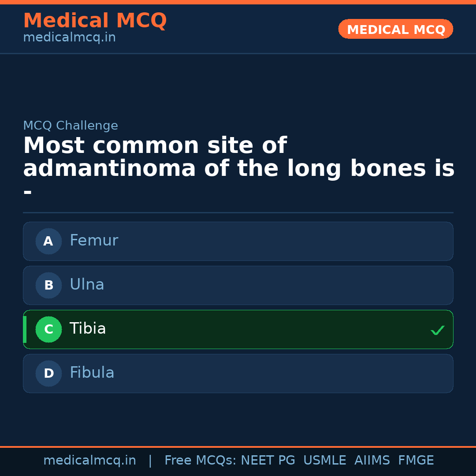The image size is (476, 476).
Task: Click the orange MEDICAL MCQ badge button
Action: [395, 30]
